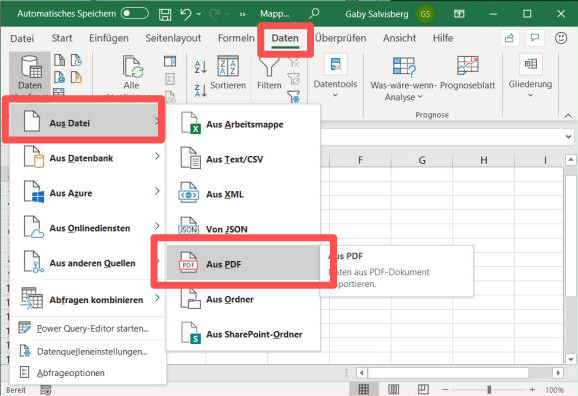Sort ascending A to Z icon
This screenshot has height=396, width=578.
pos(201,67)
